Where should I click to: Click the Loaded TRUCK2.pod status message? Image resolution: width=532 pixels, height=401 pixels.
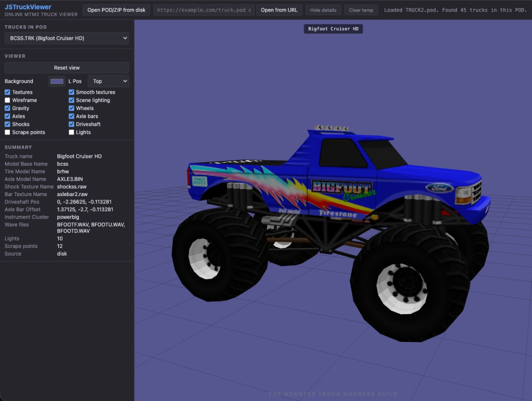click(455, 10)
